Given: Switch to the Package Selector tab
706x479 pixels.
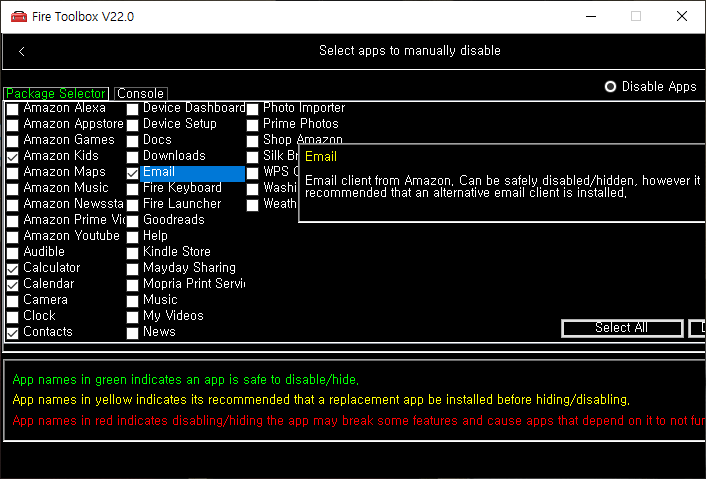Looking at the screenshot, I should (56, 93).
